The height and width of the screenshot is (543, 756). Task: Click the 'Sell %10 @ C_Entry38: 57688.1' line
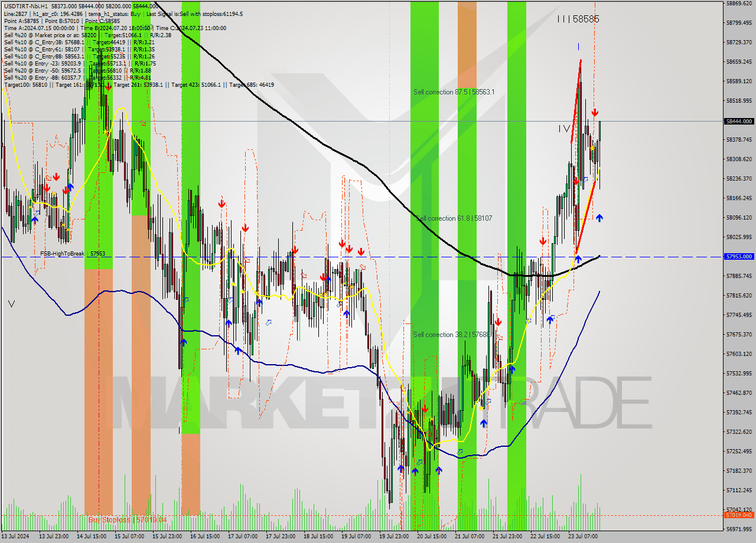pyautogui.click(x=79, y=42)
